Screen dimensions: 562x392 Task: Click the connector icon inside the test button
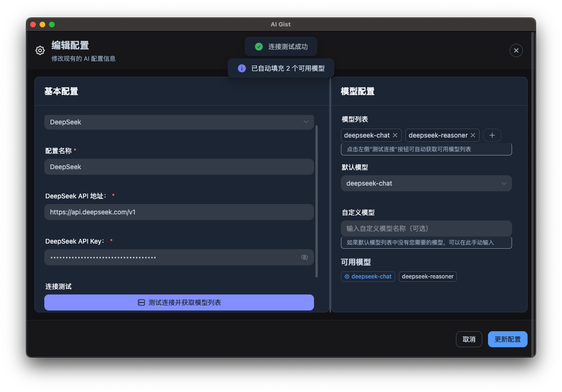coord(141,302)
